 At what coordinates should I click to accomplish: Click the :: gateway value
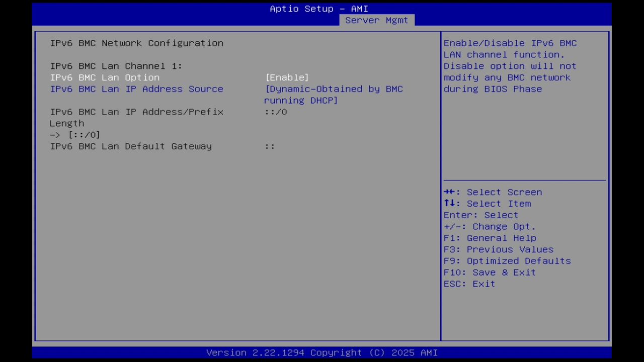pyautogui.click(x=270, y=146)
